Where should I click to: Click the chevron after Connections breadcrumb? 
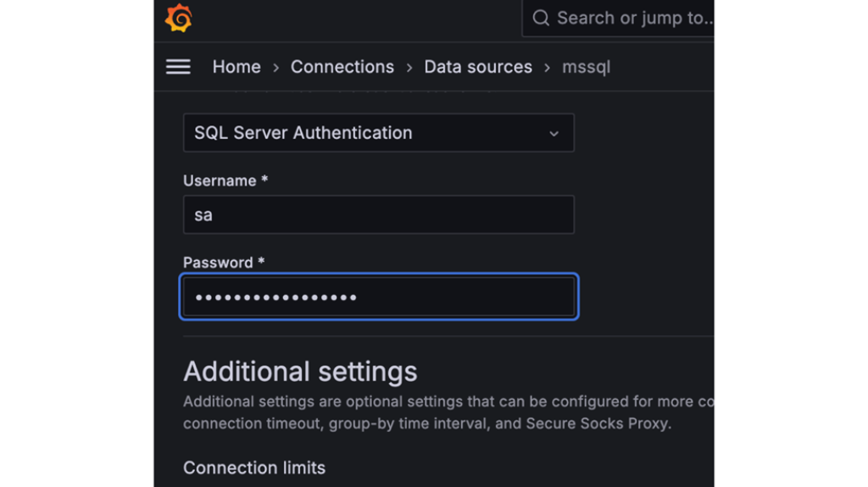point(409,68)
